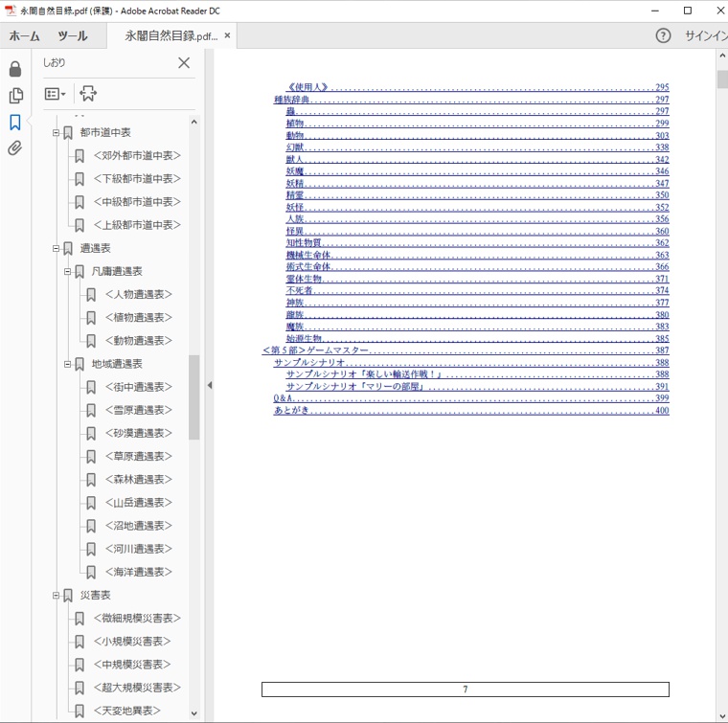Viewport: 728px width, 723px height.
Task: Close the しおり bookmarks panel
Action: click(184, 62)
